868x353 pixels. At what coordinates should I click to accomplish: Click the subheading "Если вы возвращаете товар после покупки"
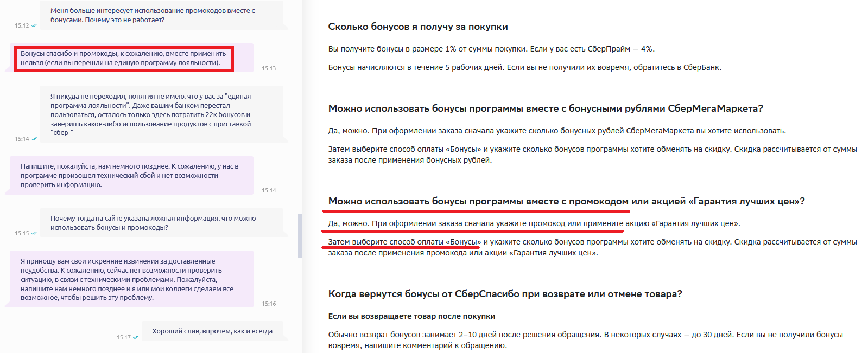point(411,316)
